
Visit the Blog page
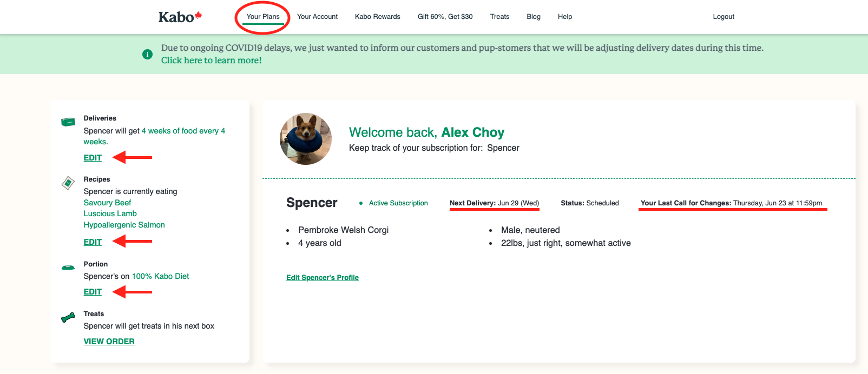pyautogui.click(x=534, y=17)
